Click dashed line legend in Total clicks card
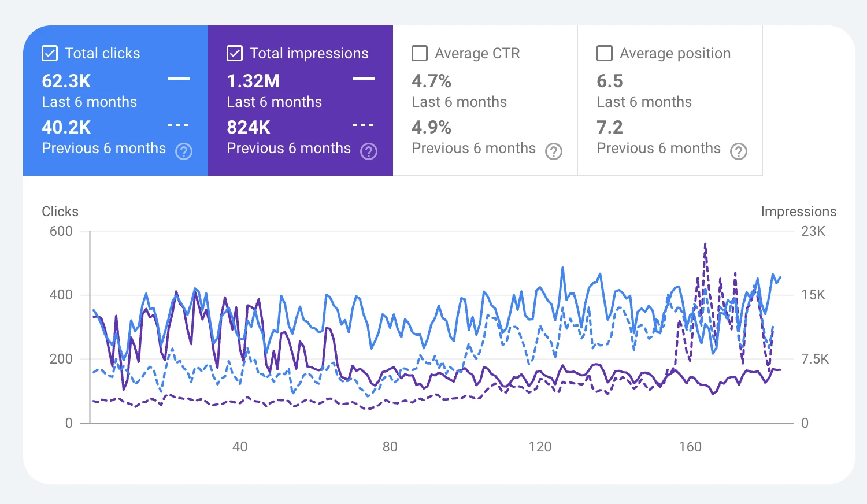The height and width of the screenshot is (504, 867). point(179,125)
